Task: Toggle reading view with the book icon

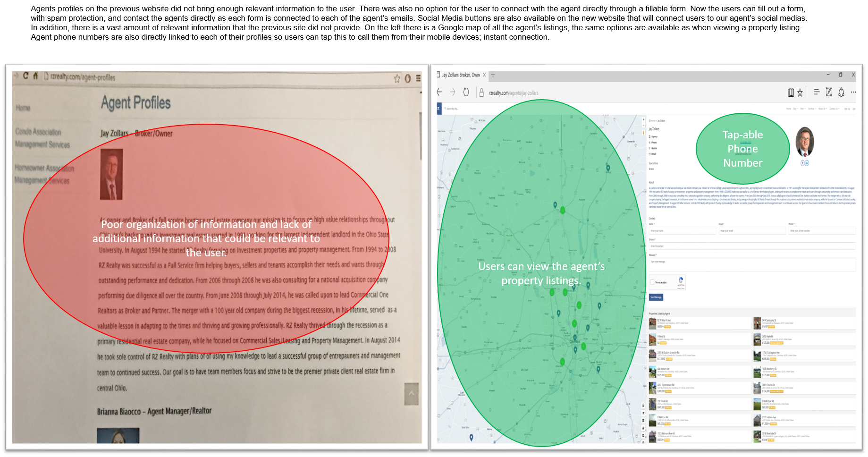Action: (x=791, y=93)
